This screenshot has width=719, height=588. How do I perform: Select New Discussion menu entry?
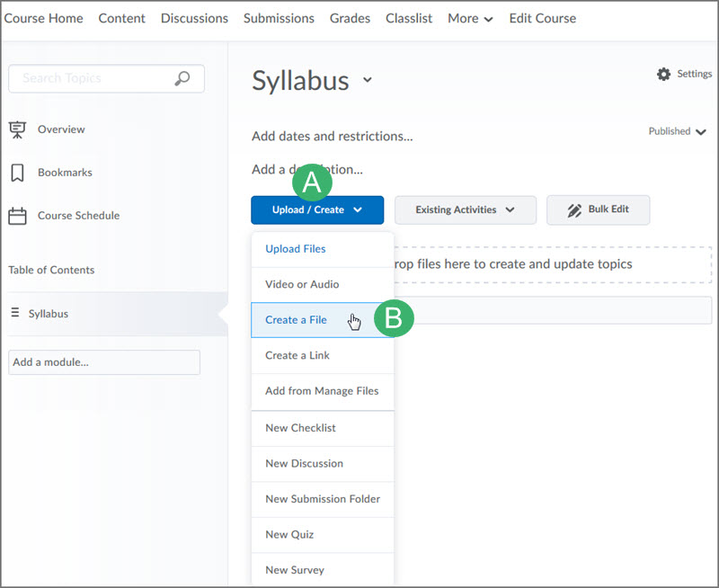pyautogui.click(x=323, y=464)
